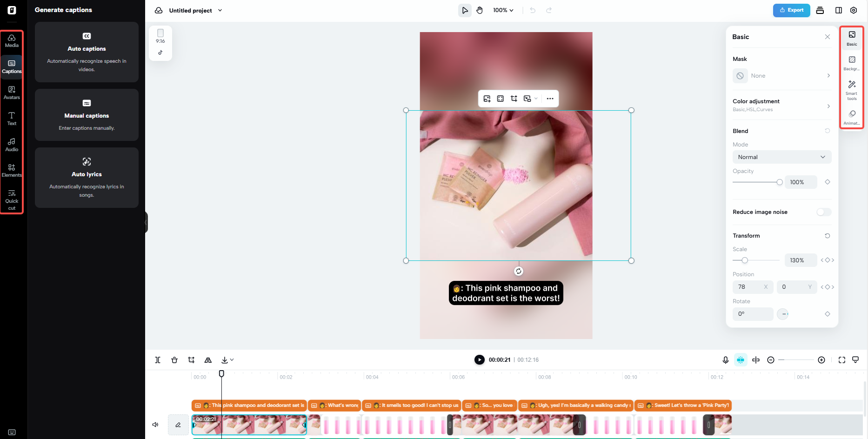Open the Quick cut tool
Screen dimensions: 868x439
coord(12,199)
